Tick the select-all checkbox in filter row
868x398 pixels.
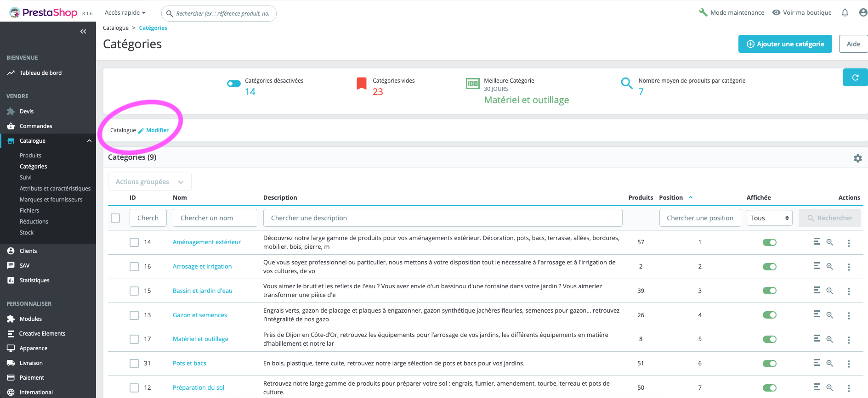[116, 218]
